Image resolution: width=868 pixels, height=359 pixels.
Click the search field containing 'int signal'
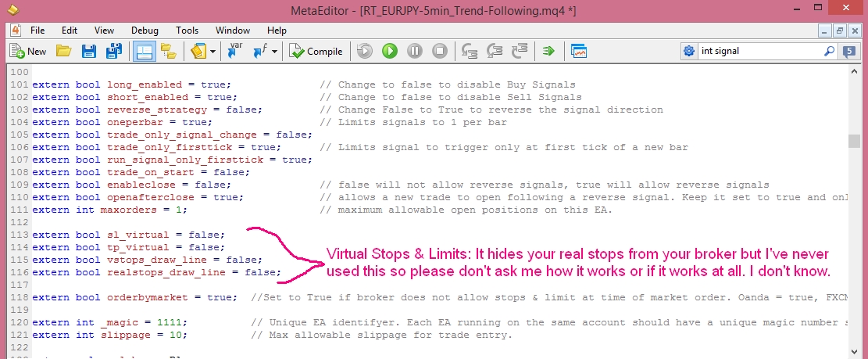click(758, 51)
